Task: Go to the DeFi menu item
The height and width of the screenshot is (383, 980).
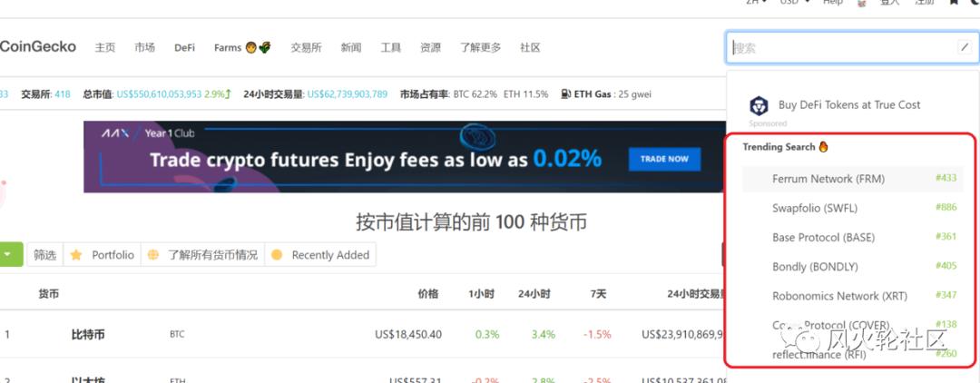Action: coord(184,47)
